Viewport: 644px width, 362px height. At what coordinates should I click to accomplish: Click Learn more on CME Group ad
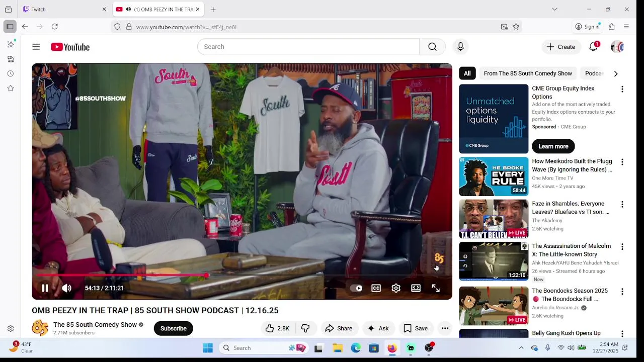tap(553, 146)
